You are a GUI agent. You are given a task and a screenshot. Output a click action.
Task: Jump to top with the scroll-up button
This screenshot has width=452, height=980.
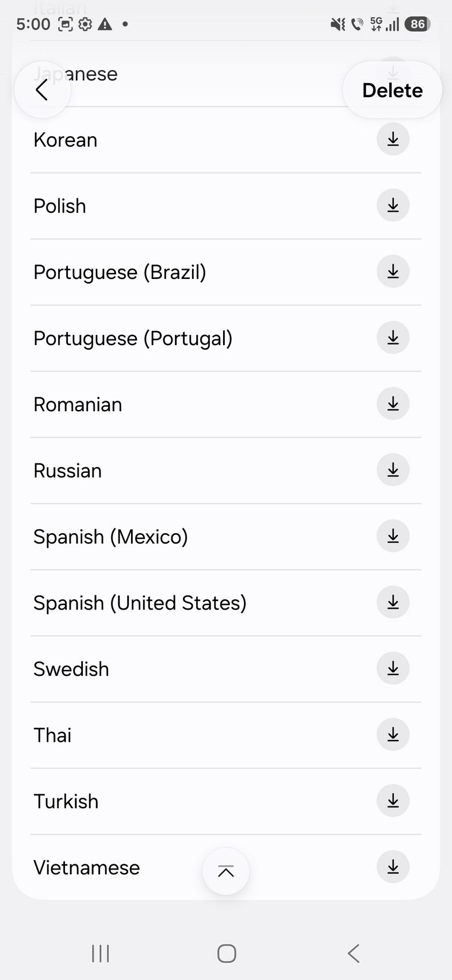coord(226,871)
